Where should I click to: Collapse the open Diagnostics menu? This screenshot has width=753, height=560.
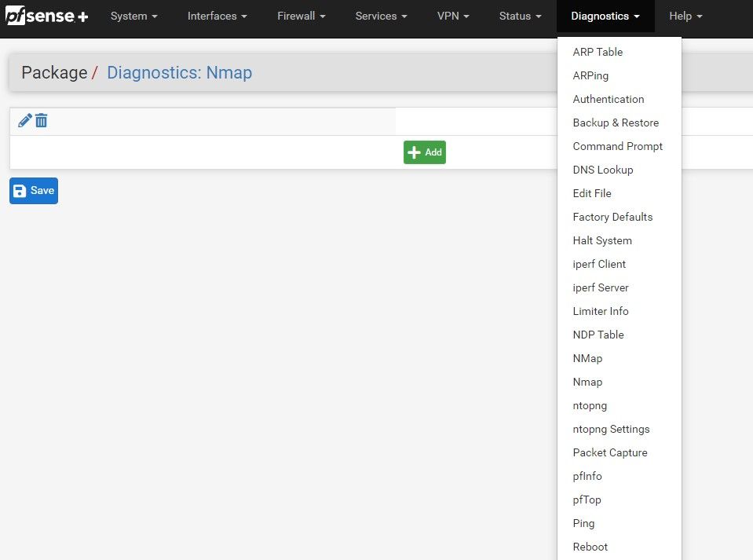[605, 16]
